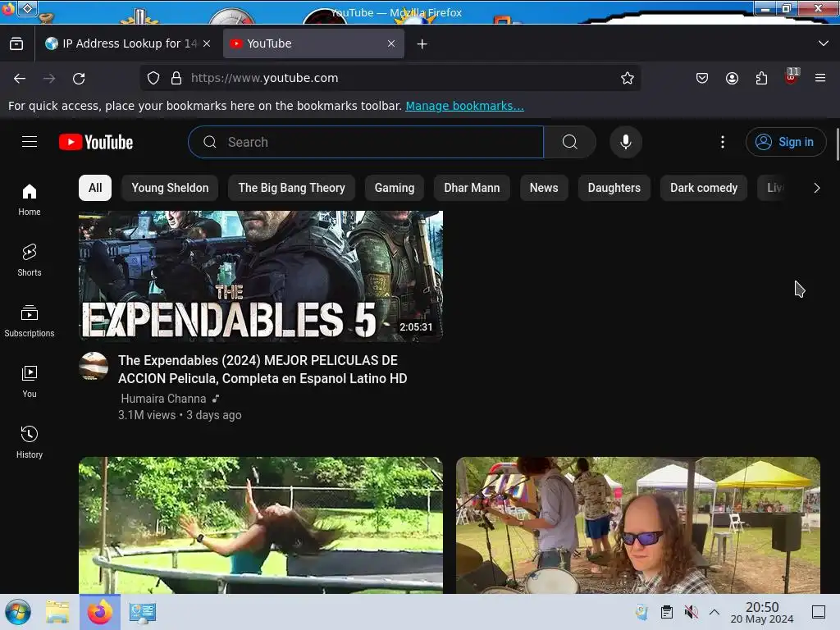Filter by The Big Bang Theory
Image resolution: width=840 pixels, height=630 pixels.
pyautogui.click(x=291, y=188)
